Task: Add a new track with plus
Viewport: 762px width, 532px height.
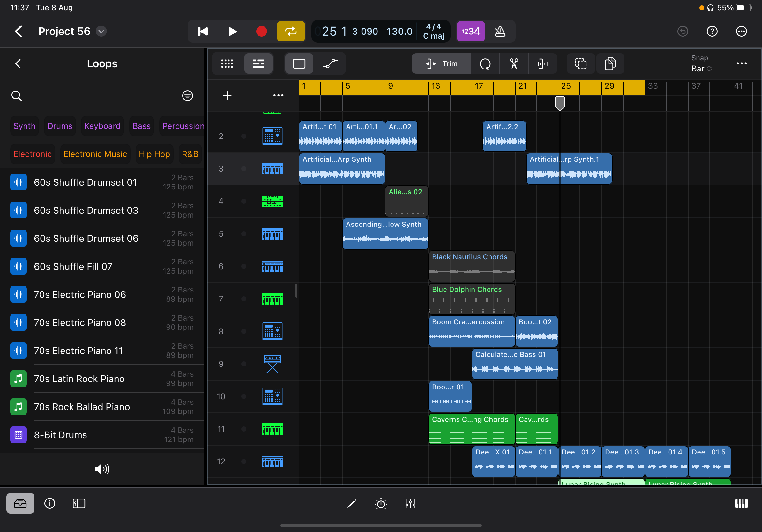Action: coord(227,96)
